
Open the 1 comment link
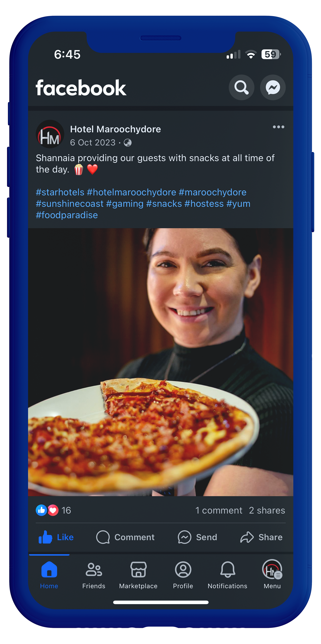click(x=219, y=510)
